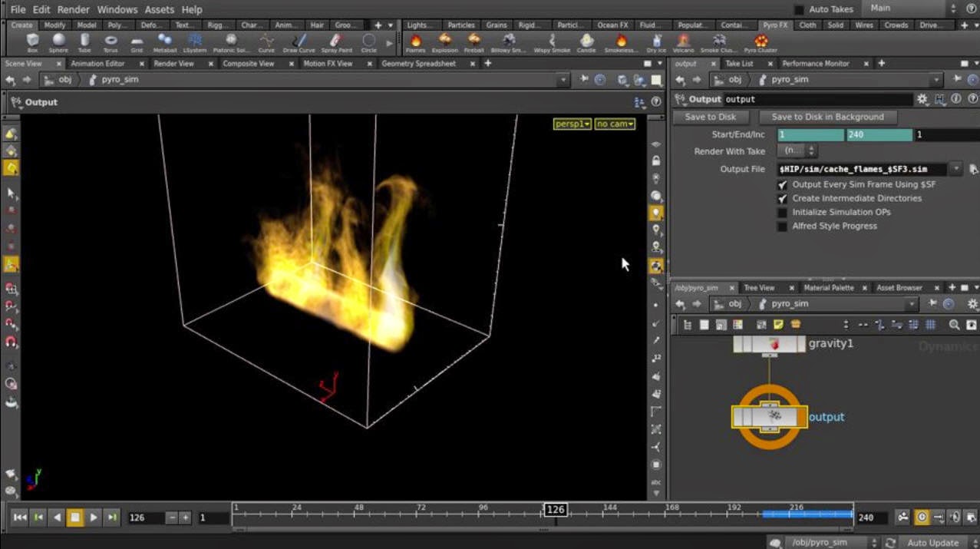Image resolution: width=980 pixels, height=549 pixels.
Task: Click the Stop playback button
Action: [x=75, y=518]
